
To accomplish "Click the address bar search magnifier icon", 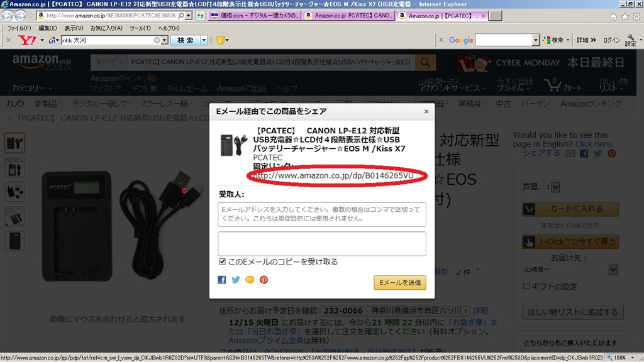I will 180,16.
